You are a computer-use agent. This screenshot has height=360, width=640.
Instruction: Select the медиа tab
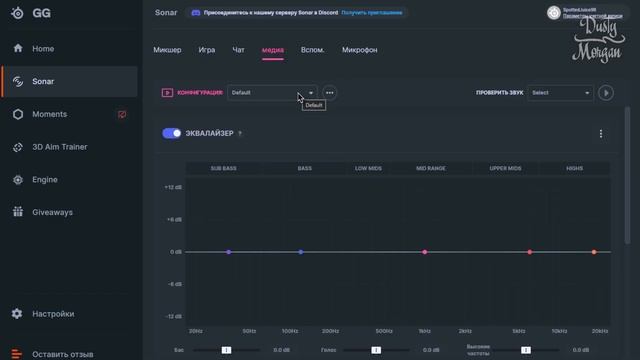[273, 50]
